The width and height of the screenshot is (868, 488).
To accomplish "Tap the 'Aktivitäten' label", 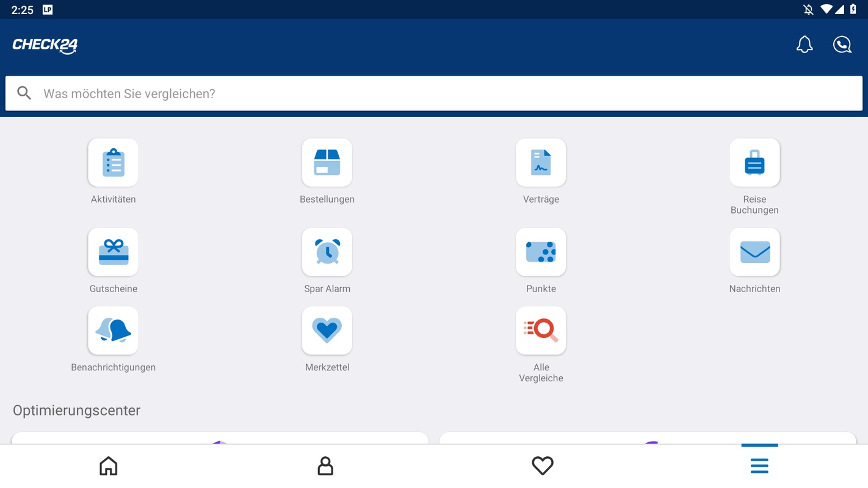I will click(x=113, y=199).
